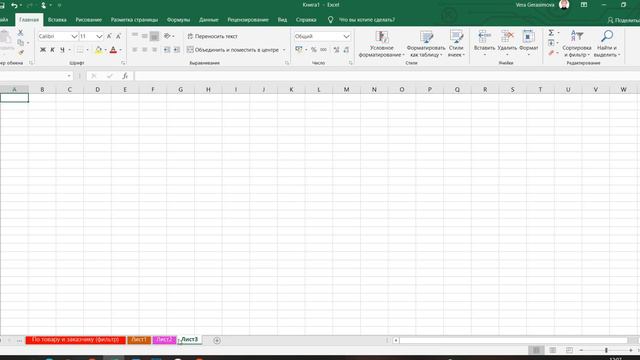Viewport: 640px width, 360px height.
Task: Toggle bold Ж formatting
Action: coord(43,50)
